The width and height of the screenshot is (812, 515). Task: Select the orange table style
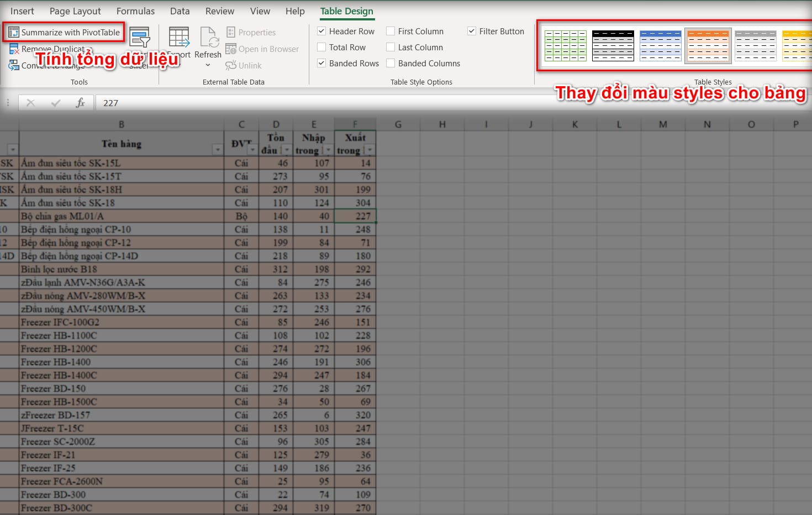[x=708, y=46]
